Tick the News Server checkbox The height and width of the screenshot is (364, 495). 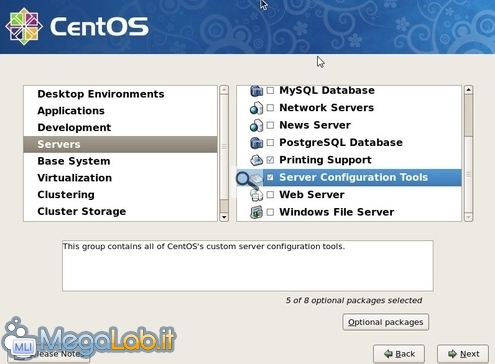coord(270,125)
